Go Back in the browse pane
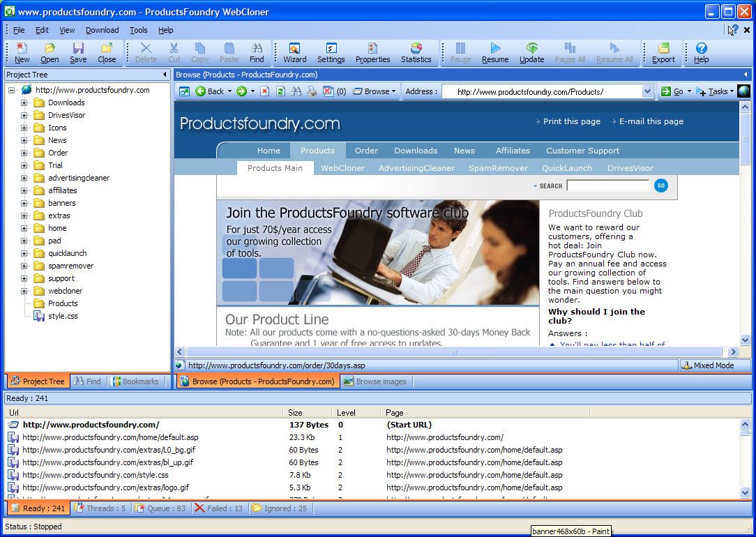This screenshot has width=756, height=537. pyautogui.click(x=210, y=91)
